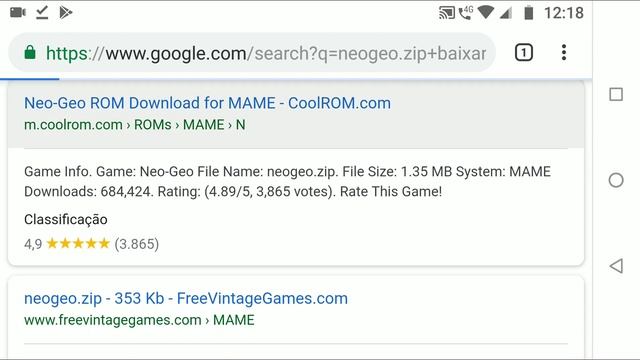Tap the download complete checkmark status icon
Image resolution: width=640 pixels, height=360 pixels.
point(42,13)
